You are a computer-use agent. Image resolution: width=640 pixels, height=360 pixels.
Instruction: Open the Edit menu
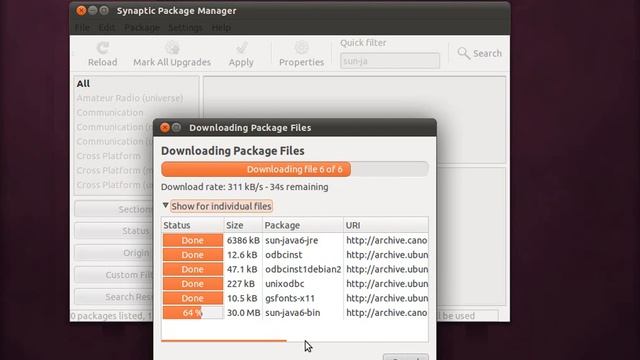[x=107, y=28]
